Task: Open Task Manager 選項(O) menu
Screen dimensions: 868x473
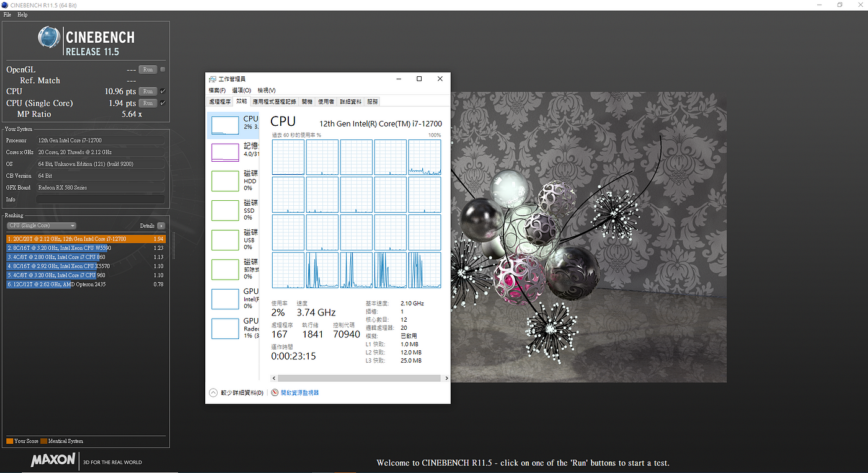Action: coord(241,91)
